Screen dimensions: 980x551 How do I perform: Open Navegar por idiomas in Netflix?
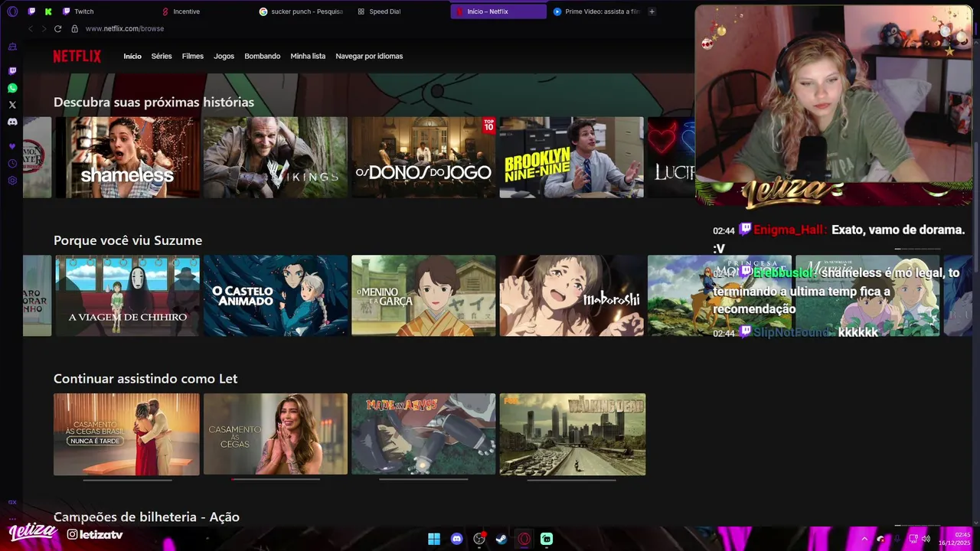click(369, 56)
